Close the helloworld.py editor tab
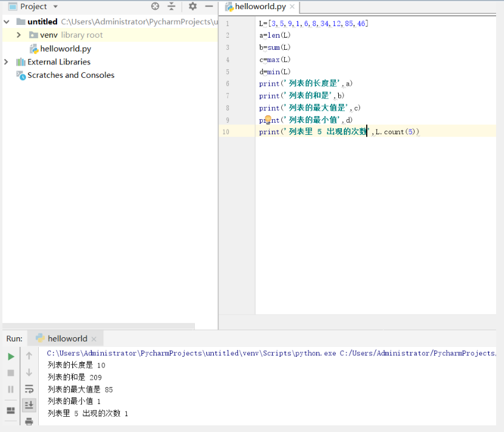Viewport: 504px width, 432px height. coord(292,6)
